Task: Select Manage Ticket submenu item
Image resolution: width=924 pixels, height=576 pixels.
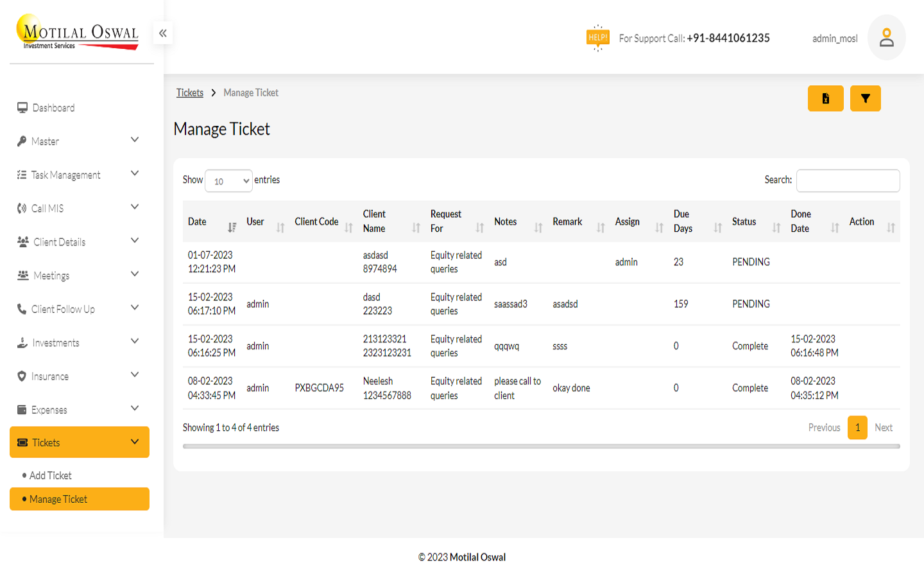Action: pyautogui.click(x=80, y=499)
